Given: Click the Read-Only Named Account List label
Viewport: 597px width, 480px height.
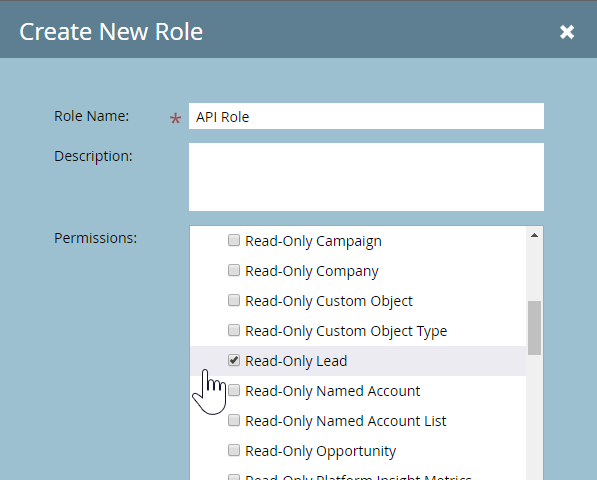Looking at the screenshot, I should [346, 421].
